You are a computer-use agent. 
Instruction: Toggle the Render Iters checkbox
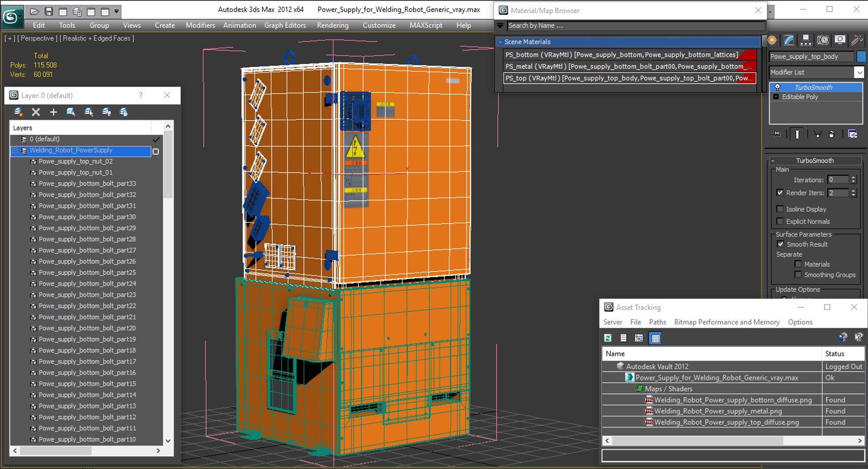(x=780, y=192)
